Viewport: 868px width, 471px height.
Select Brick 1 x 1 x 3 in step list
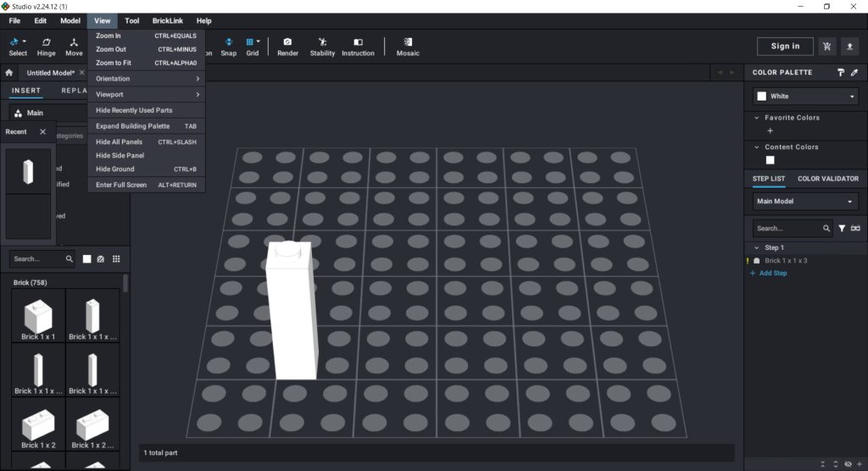click(786, 261)
